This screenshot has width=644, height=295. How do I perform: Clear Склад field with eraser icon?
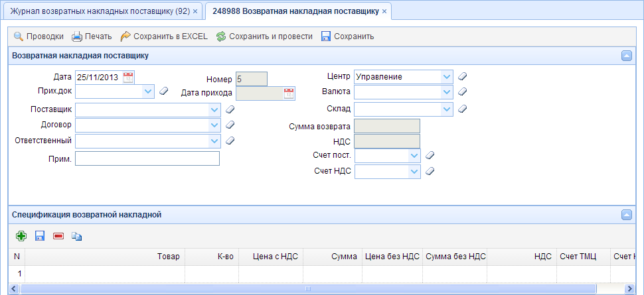tap(463, 109)
